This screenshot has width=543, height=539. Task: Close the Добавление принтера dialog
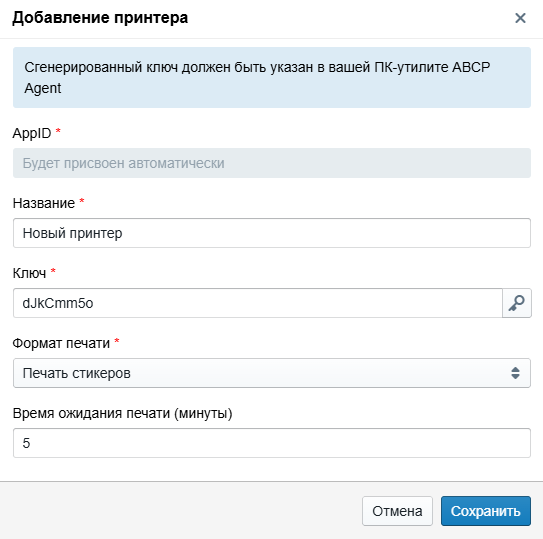pyautogui.click(x=520, y=18)
